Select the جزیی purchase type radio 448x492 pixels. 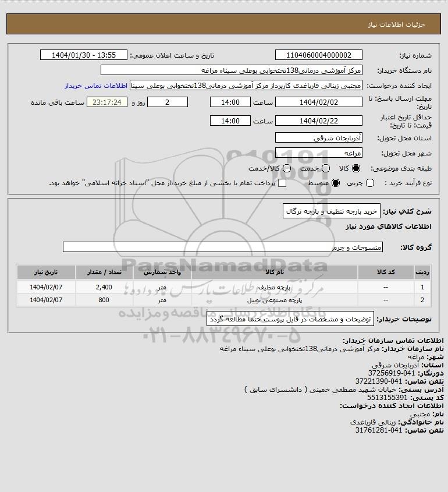pos(370,183)
